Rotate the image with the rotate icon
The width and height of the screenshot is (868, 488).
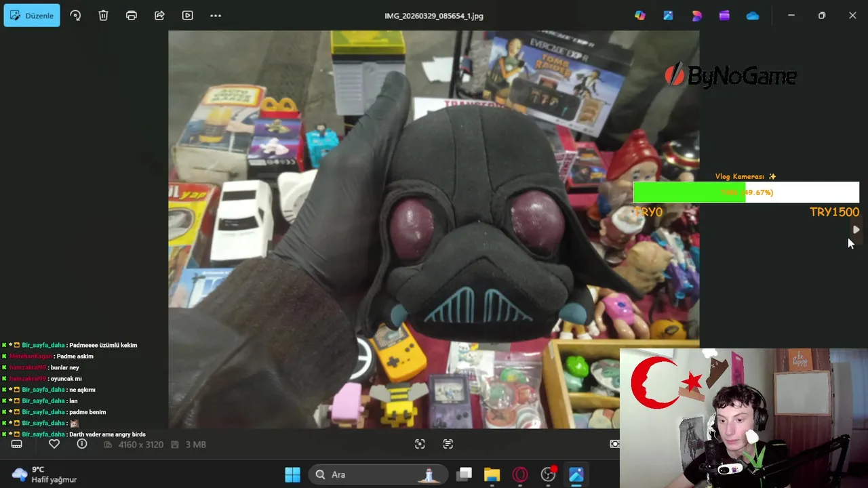(x=75, y=16)
